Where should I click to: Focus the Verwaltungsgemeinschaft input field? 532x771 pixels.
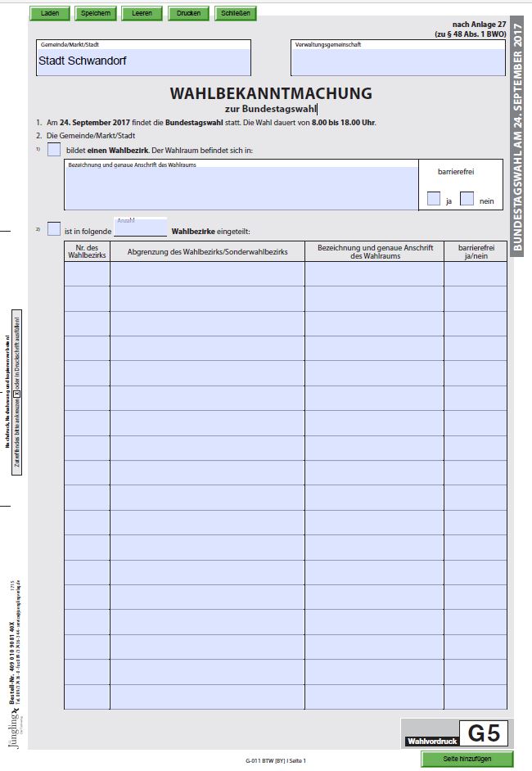[x=398, y=61]
